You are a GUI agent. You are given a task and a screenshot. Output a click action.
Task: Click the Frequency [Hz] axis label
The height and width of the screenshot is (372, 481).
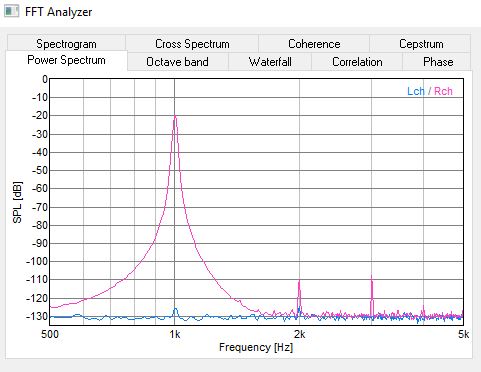(256, 347)
